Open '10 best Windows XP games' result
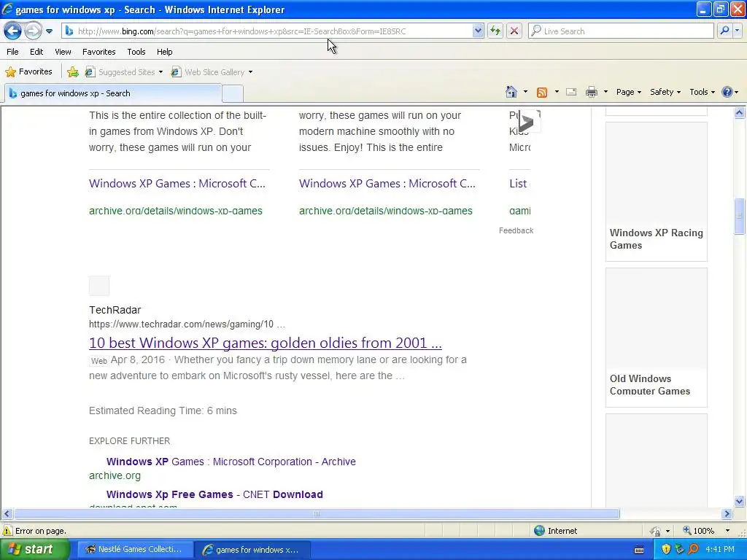The width and height of the screenshot is (747, 560). 266,343
